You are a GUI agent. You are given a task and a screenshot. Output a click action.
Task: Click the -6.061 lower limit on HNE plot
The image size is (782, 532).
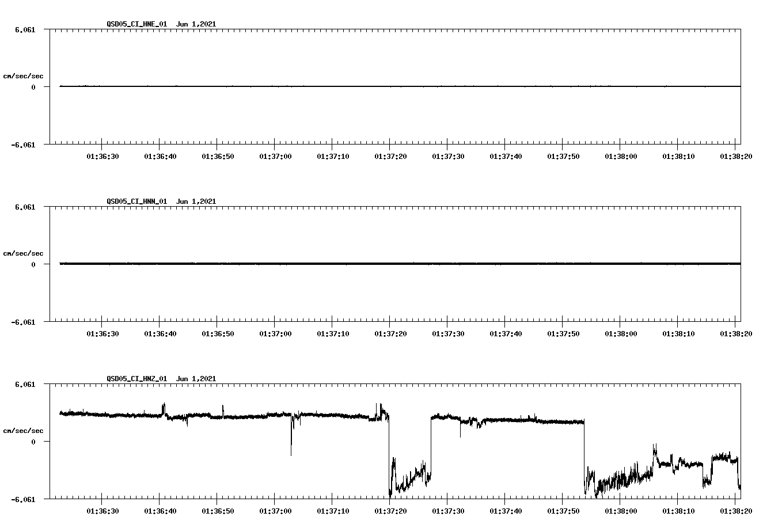[x=23, y=145]
